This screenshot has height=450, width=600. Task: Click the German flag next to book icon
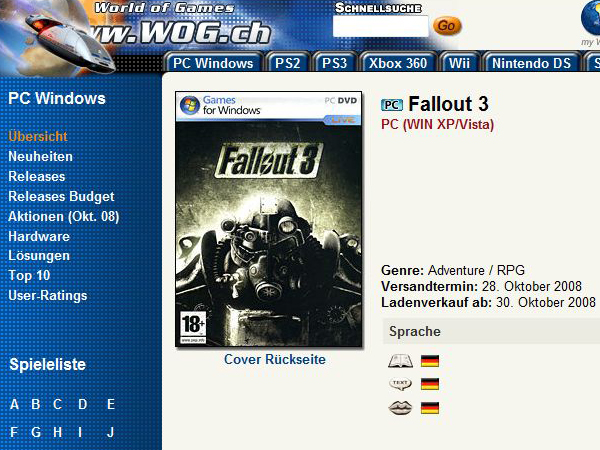point(430,361)
